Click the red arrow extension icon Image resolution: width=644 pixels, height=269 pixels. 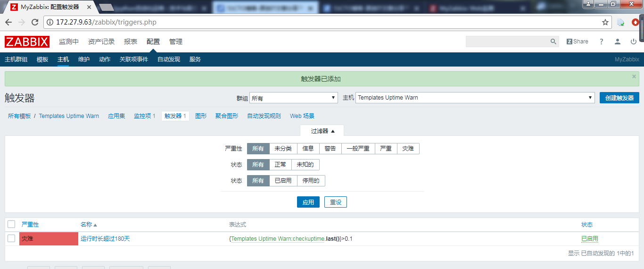click(635, 22)
